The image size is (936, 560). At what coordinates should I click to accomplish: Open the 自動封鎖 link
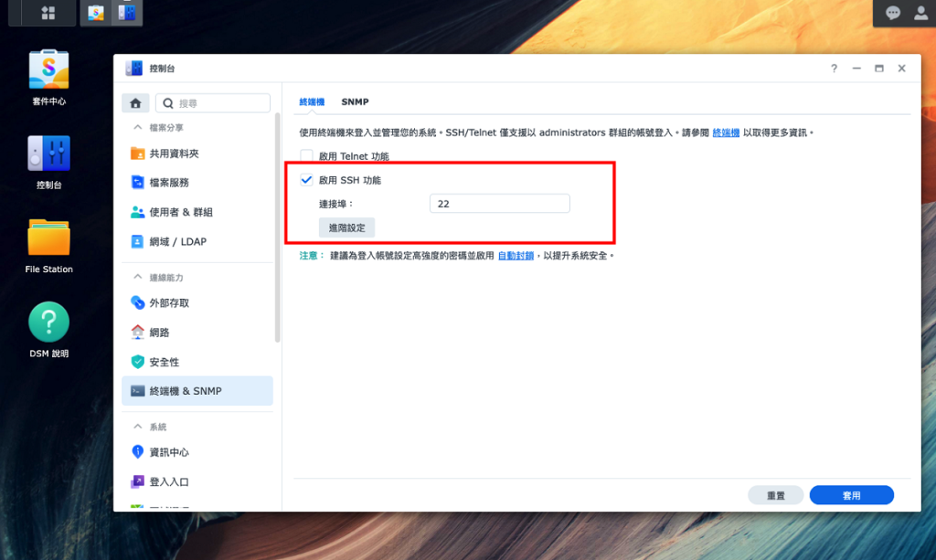[515, 256]
